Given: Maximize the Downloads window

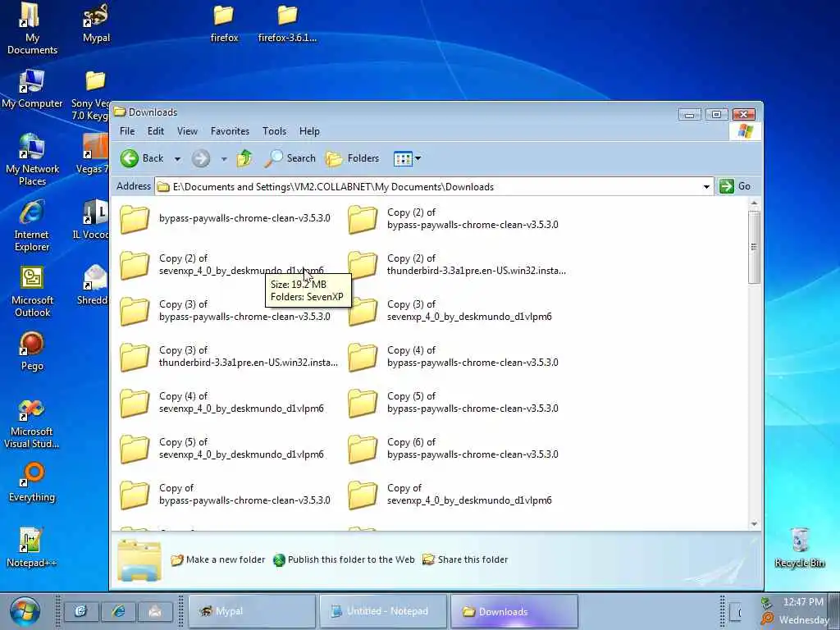Looking at the screenshot, I should click(716, 114).
